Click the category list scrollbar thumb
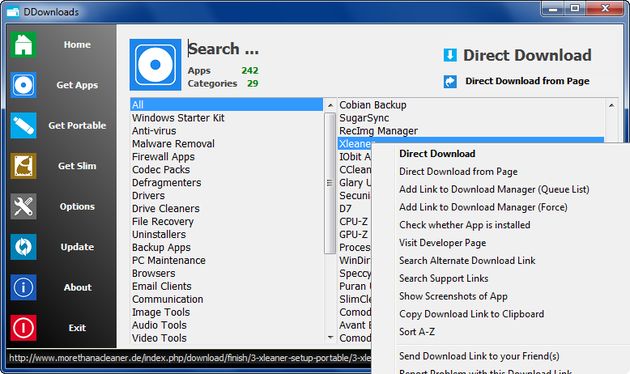 (x=330, y=183)
